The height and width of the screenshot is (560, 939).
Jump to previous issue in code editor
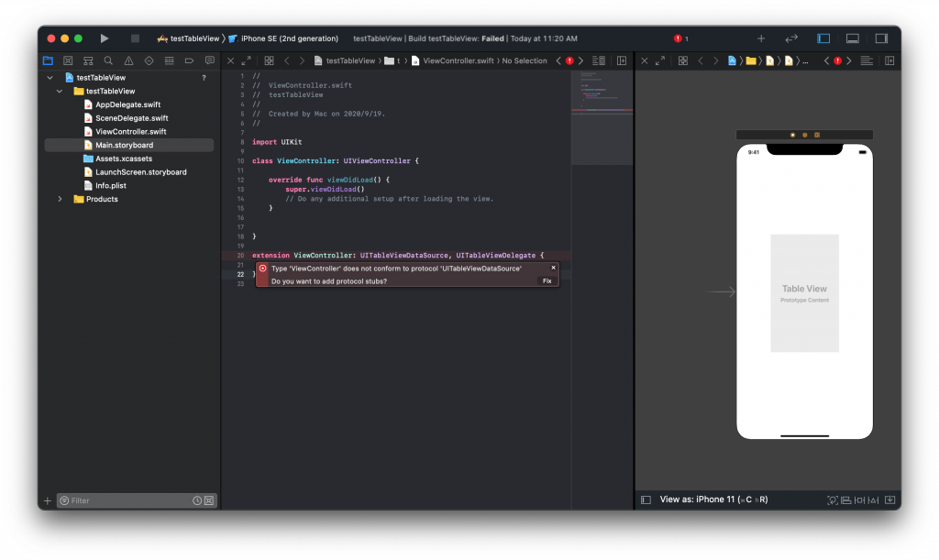click(558, 60)
